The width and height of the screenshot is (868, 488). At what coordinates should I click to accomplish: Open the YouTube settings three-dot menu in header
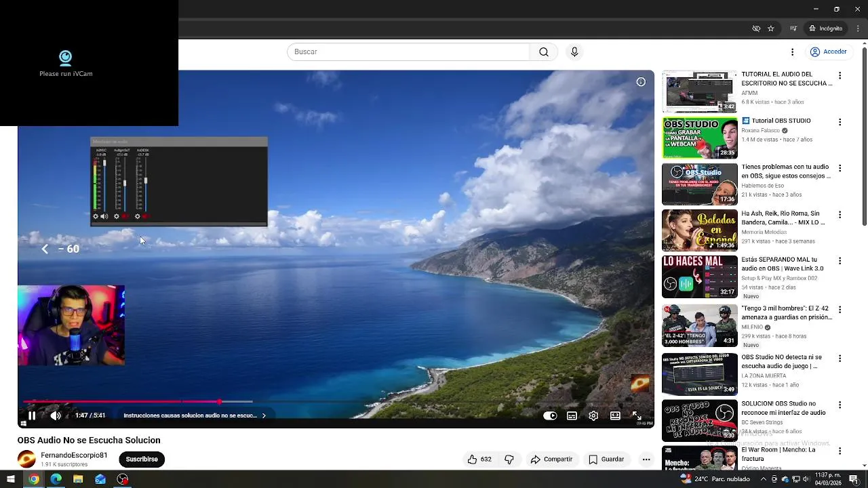792,52
